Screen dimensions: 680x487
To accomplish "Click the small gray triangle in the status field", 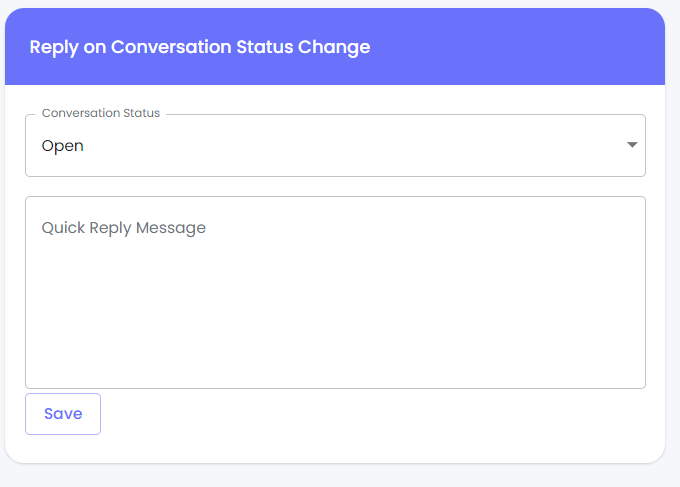I will [x=632, y=145].
